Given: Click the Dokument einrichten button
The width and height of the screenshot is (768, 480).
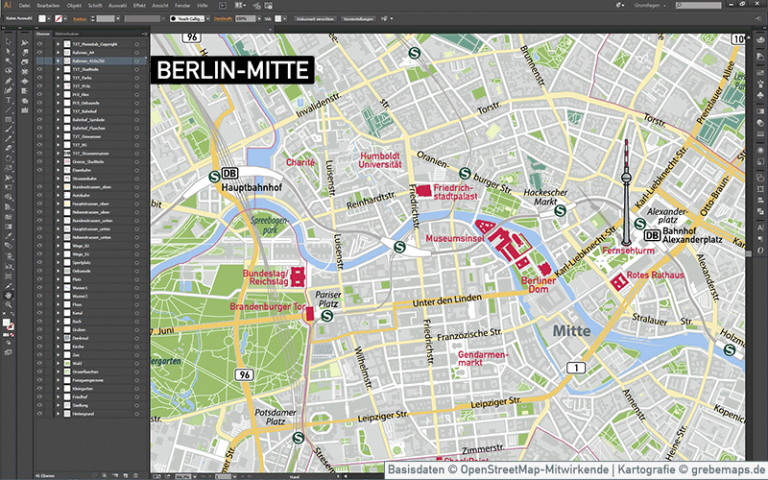Looking at the screenshot, I should pyautogui.click(x=315, y=19).
